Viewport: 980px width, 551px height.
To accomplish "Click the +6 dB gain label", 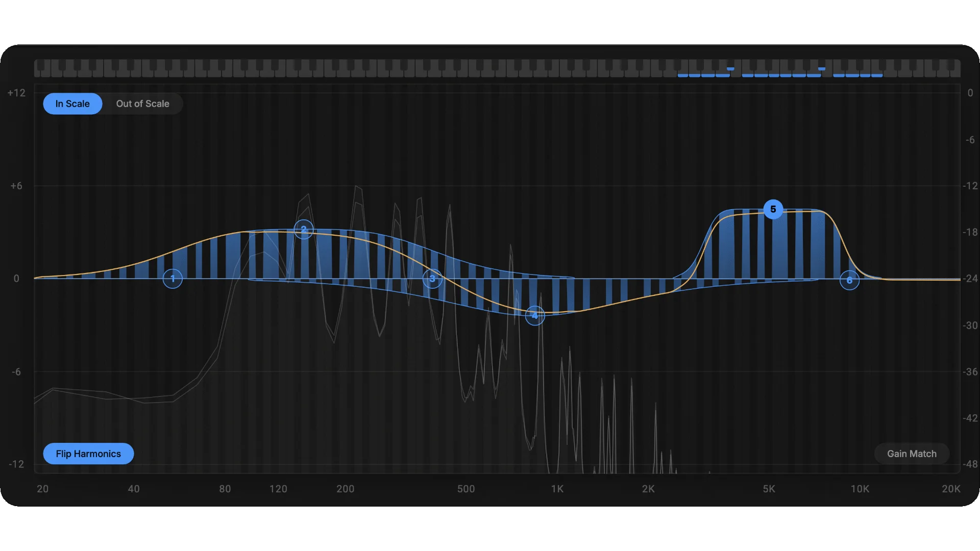I will [x=16, y=186].
